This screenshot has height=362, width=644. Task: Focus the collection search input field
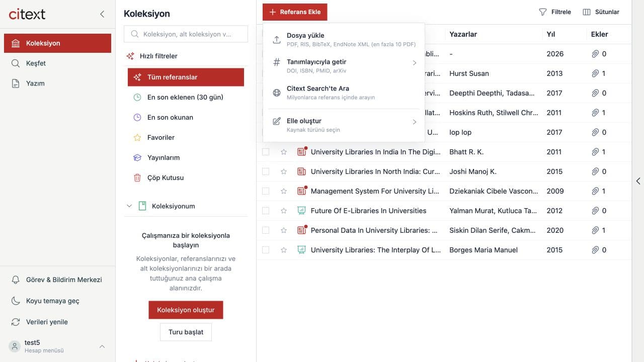click(186, 34)
